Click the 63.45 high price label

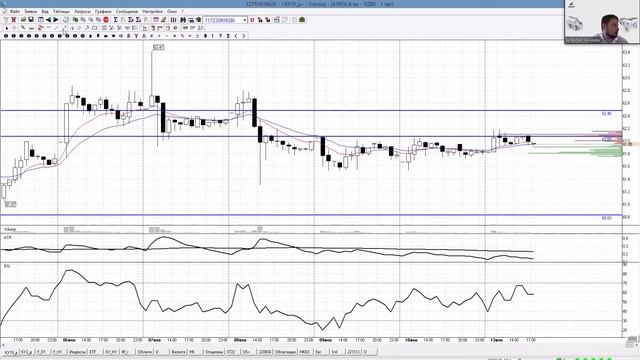[158, 47]
